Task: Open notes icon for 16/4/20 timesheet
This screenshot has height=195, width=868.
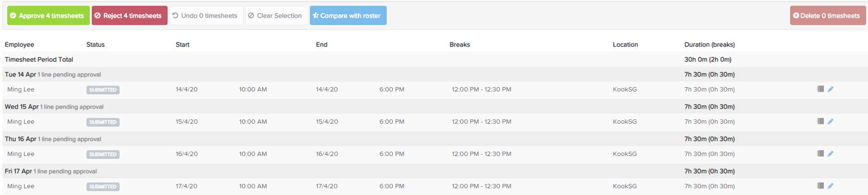Action: 820,154
